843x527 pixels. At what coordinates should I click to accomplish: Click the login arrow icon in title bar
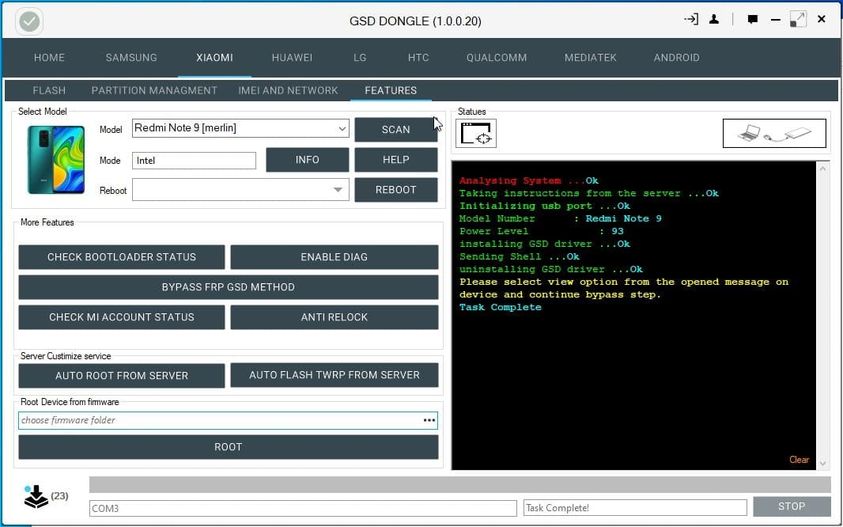tap(691, 19)
